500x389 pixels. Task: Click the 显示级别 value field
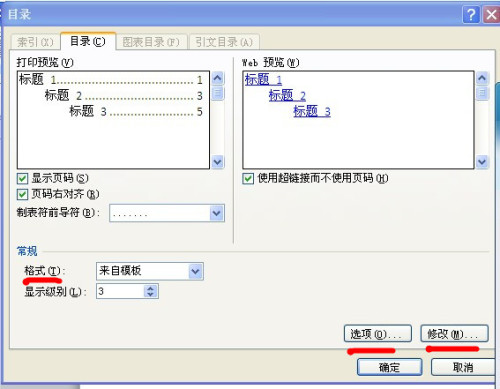[x=120, y=291]
